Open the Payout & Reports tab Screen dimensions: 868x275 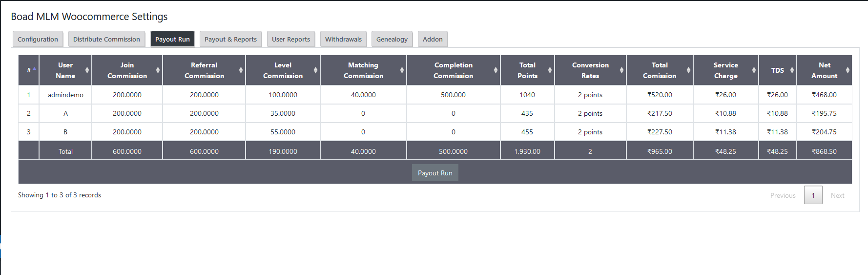[230, 39]
